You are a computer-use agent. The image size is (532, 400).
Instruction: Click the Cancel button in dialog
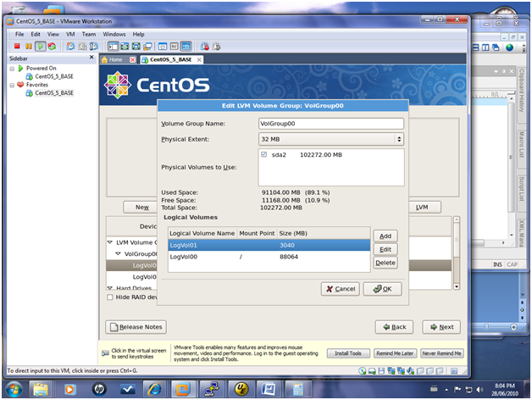click(341, 289)
